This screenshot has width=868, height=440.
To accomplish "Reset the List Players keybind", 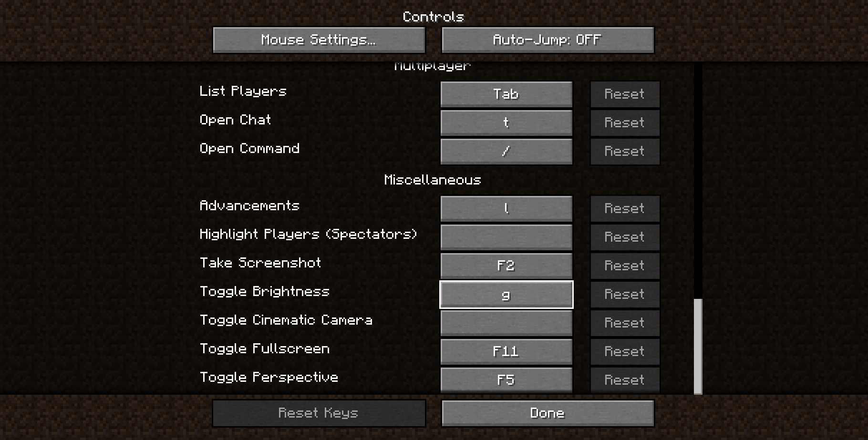I will pyautogui.click(x=625, y=94).
